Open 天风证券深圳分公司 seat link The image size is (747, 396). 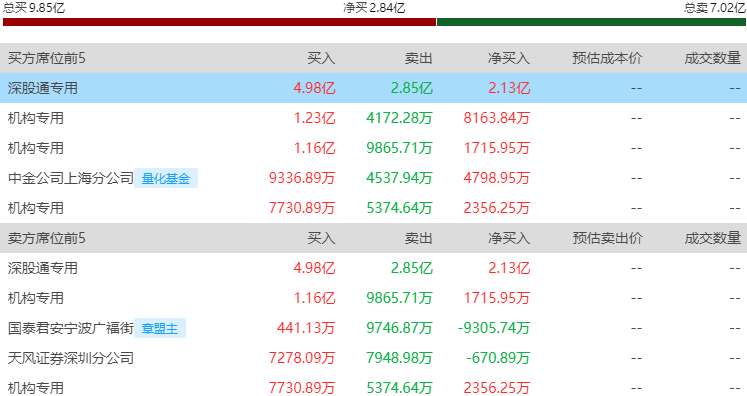point(71,358)
